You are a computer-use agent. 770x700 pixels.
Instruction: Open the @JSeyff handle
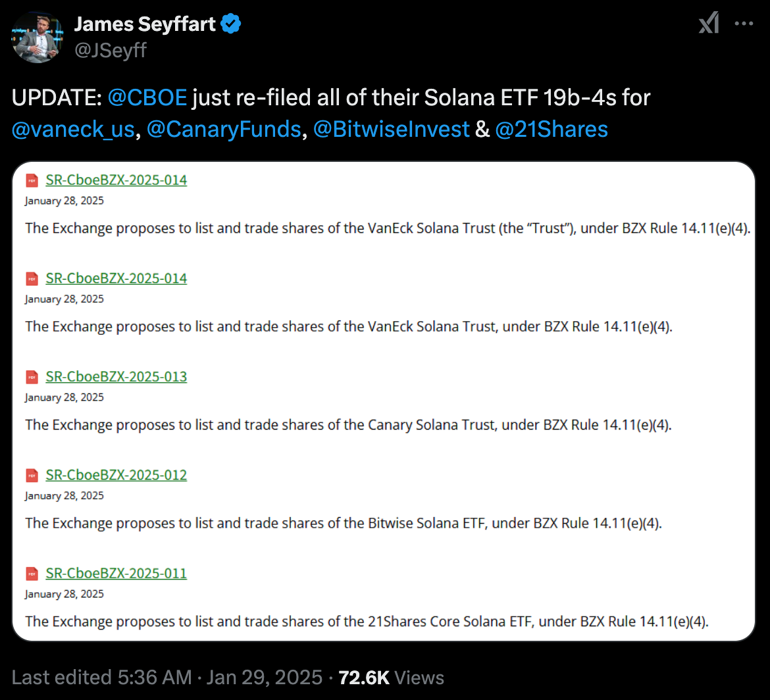pos(110,51)
